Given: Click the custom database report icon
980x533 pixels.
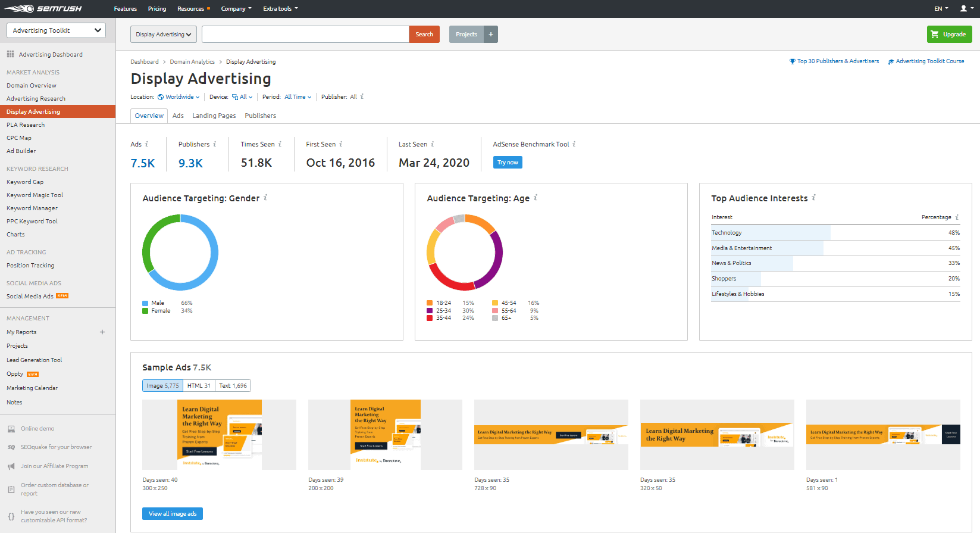Looking at the screenshot, I should click(x=11, y=490).
